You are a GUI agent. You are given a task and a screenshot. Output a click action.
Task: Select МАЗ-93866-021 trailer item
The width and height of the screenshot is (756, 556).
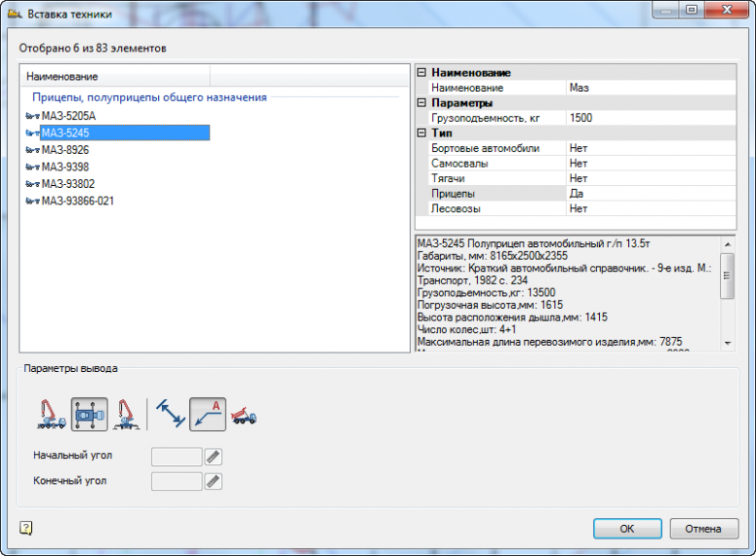point(78,201)
